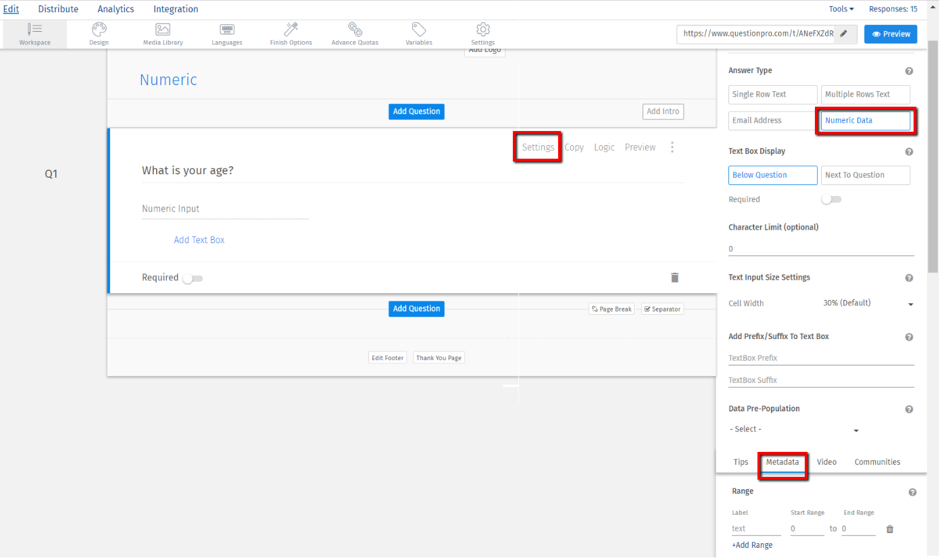The image size is (944, 560).
Task: Click the blue Preview button
Action: point(891,34)
